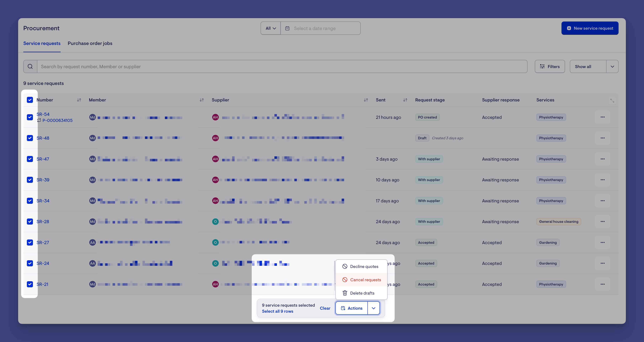Switch to Purchase order jobs tab

click(x=90, y=43)
